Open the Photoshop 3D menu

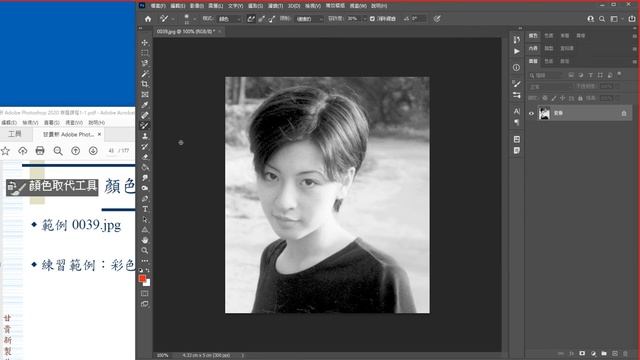[294, 6]
